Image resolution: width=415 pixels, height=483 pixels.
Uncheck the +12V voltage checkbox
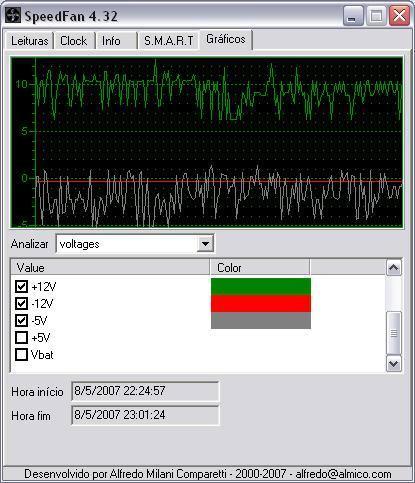21,286
